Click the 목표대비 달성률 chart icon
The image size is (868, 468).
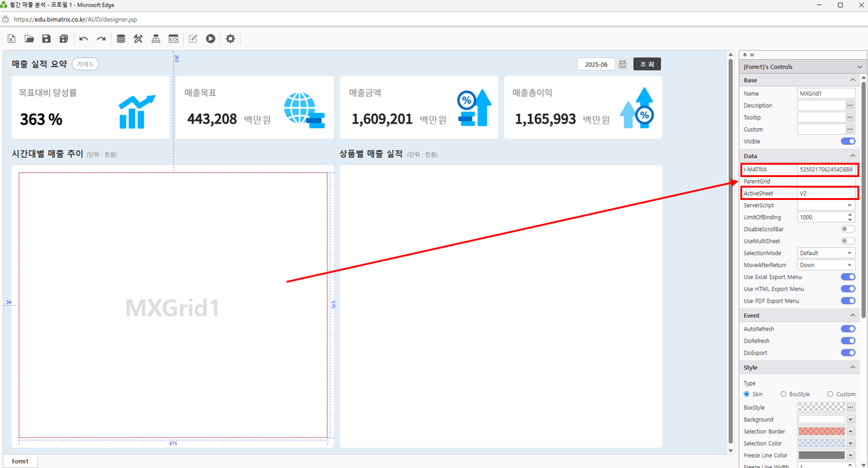(136, 111)
